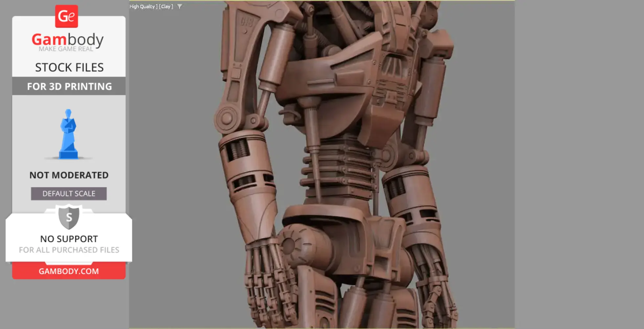Click the DEFAULT SCALE button
Screen dimensions: 644x329
69,194
